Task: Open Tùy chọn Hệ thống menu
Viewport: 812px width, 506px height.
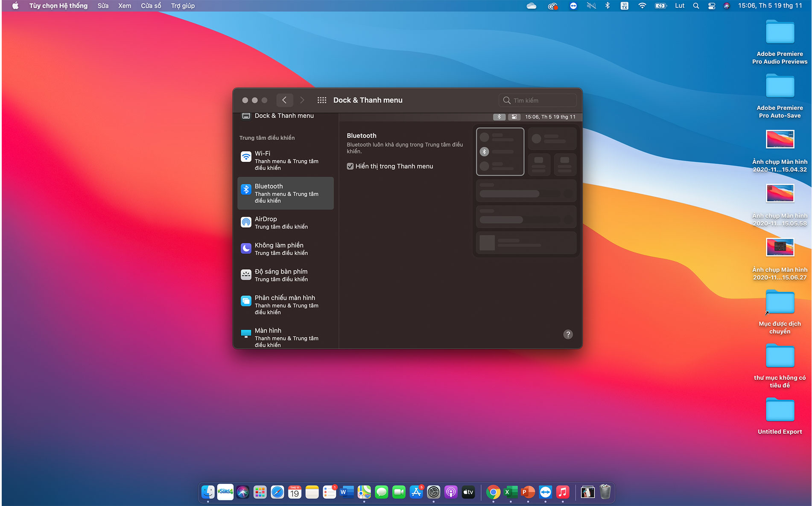Action: pos(58,6)
